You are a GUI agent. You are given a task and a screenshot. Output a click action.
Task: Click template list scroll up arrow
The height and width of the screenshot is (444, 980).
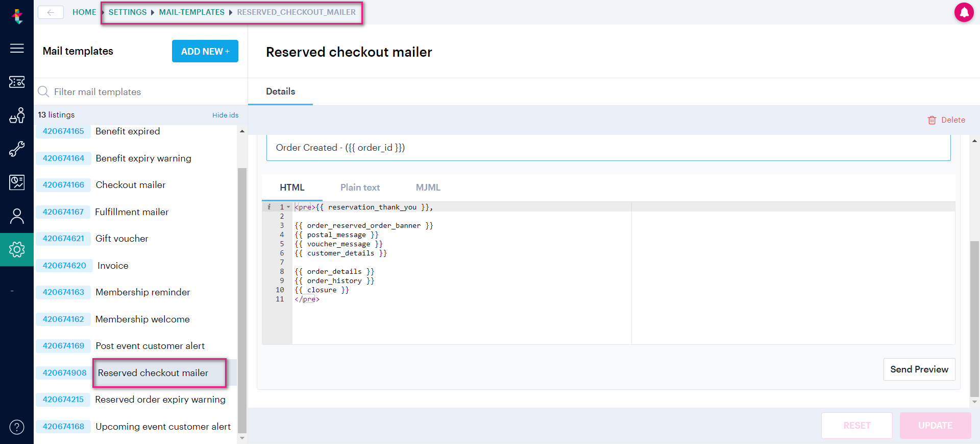[242, 131]
